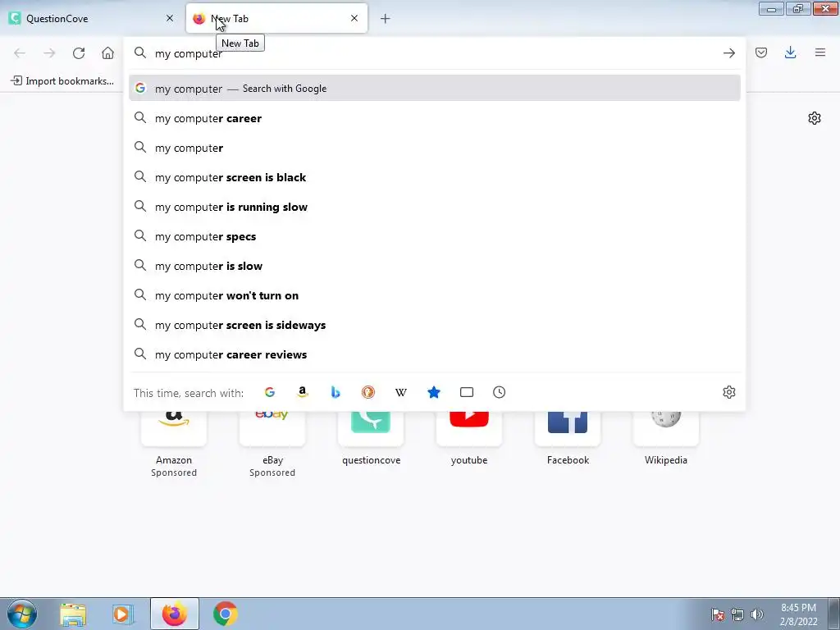Viewport: 840px width, 630px height.
Task: Click the Firefox taskbar icon
Action: (175, 614)
